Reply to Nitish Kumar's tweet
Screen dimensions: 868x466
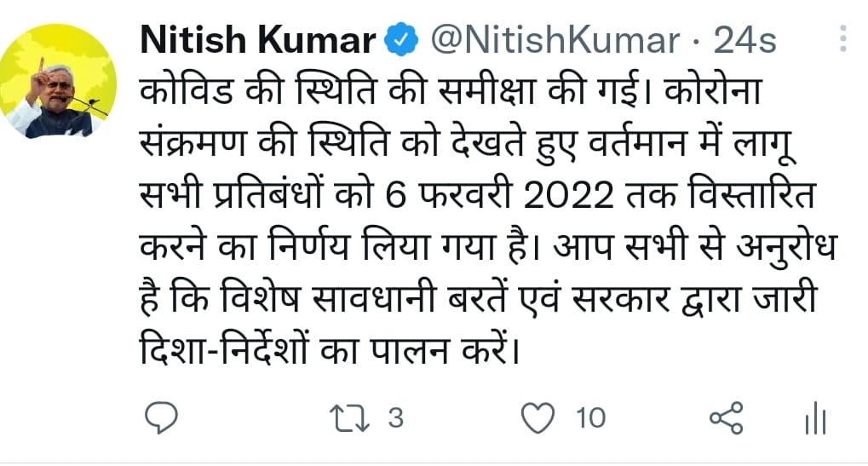pos(161,417)
